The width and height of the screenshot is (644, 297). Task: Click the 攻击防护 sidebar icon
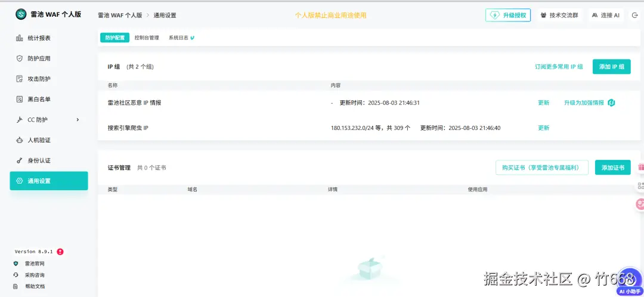tap(19, 79)
